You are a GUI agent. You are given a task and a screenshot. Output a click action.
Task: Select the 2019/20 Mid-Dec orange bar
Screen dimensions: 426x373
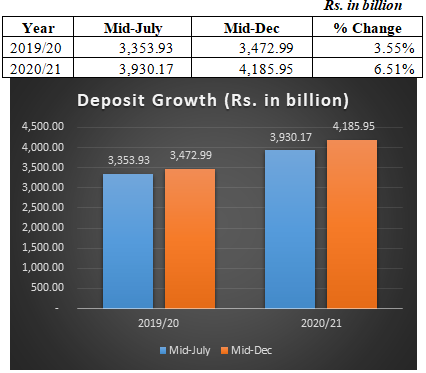tap(190, 239)
